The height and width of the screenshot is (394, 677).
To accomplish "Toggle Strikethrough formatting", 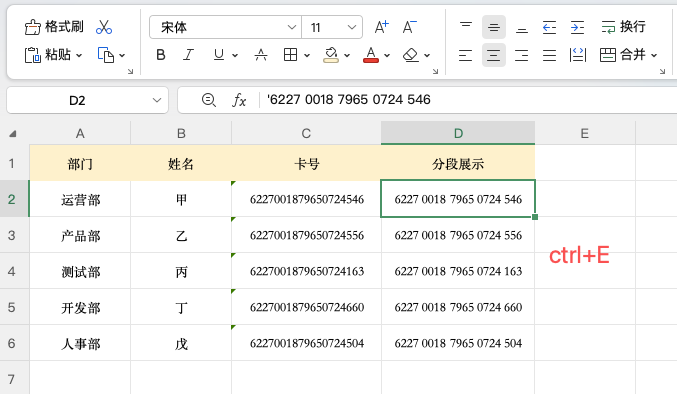I will tap(261, 55).
